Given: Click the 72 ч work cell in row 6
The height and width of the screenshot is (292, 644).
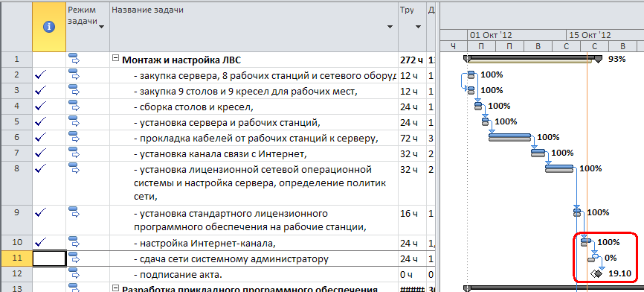Looking at the screenshot, I should [x=412, y=138].
